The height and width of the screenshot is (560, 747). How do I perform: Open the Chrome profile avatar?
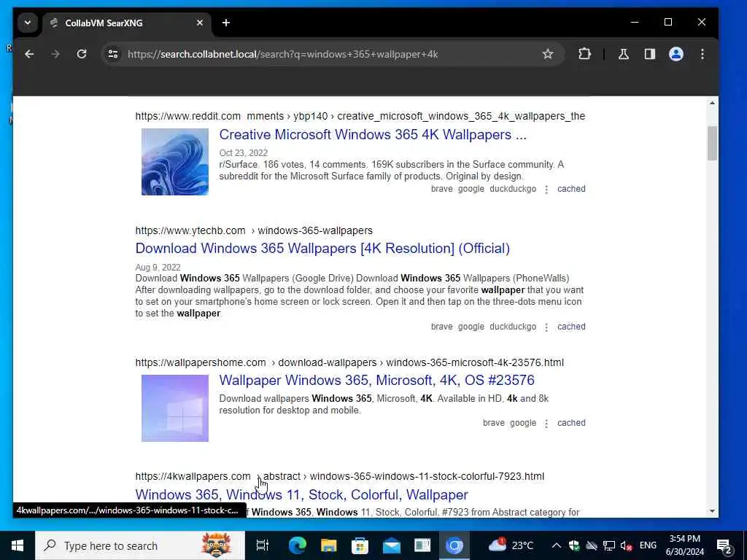676,54
